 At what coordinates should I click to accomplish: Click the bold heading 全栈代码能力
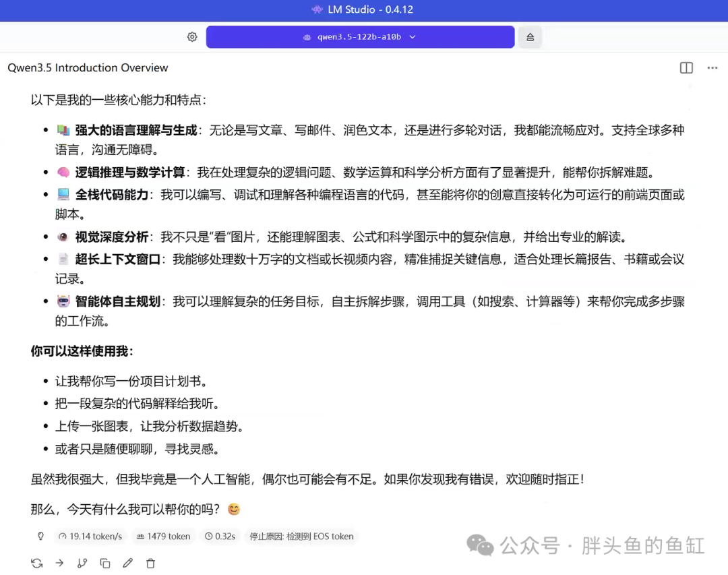click(x=112, y=195)
